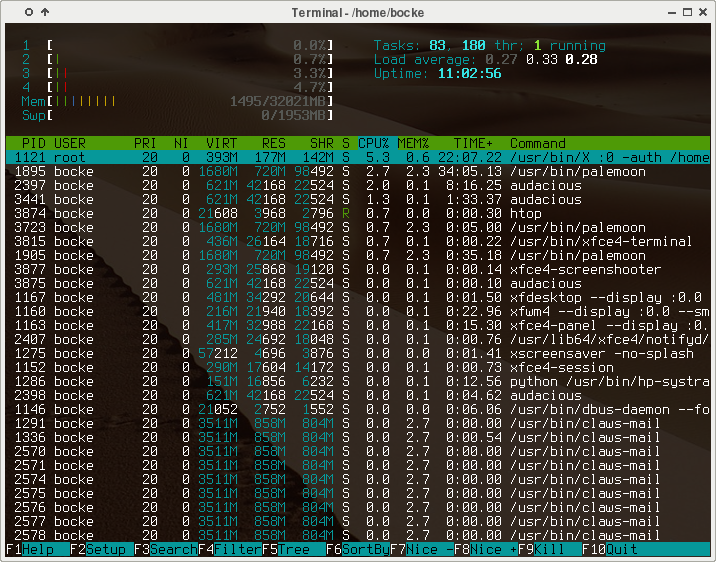Screen dimensions: 716x562
Task: Sort by the PID column header
Action: point(34,143)
